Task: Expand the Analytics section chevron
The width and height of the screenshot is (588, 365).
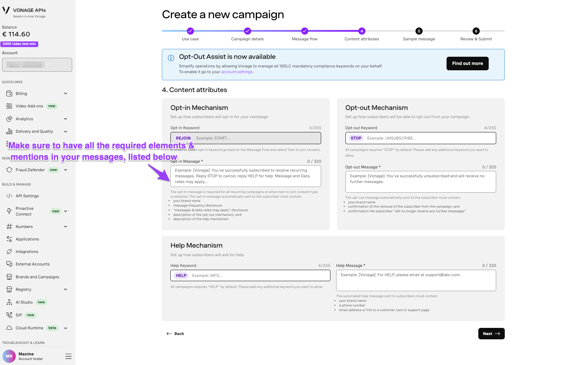Action: click(66, 119)
